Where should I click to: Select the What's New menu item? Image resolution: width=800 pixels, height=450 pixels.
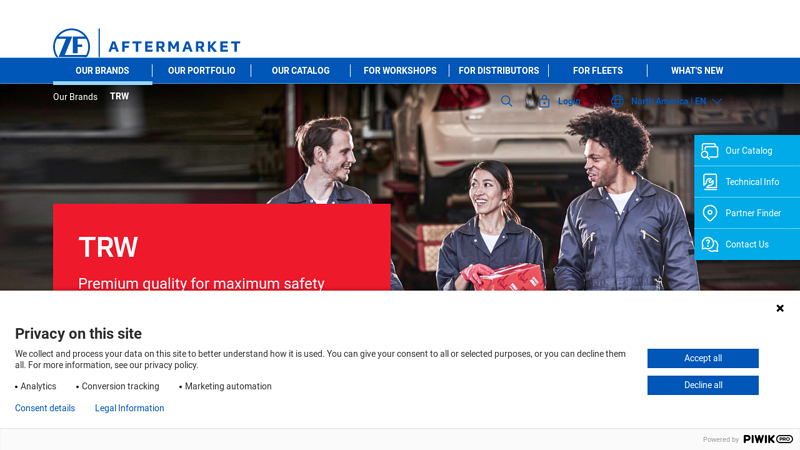[x=696, y=71]
